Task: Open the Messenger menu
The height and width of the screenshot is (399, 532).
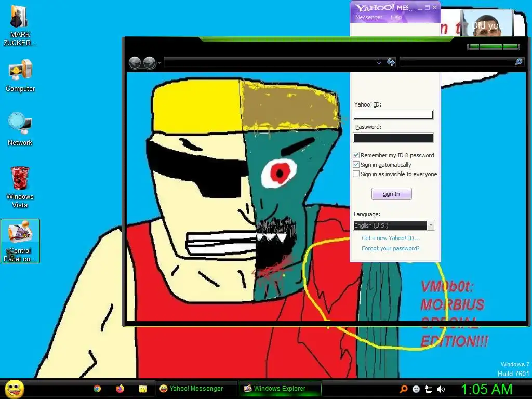Action: [369, 17]
